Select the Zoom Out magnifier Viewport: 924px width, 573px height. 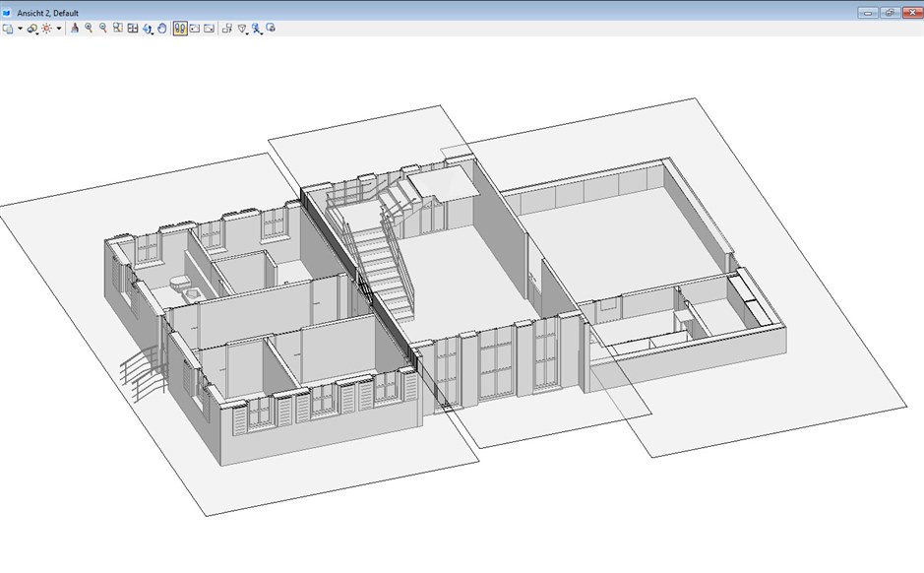pyautogui.click(x=103, y=28)
